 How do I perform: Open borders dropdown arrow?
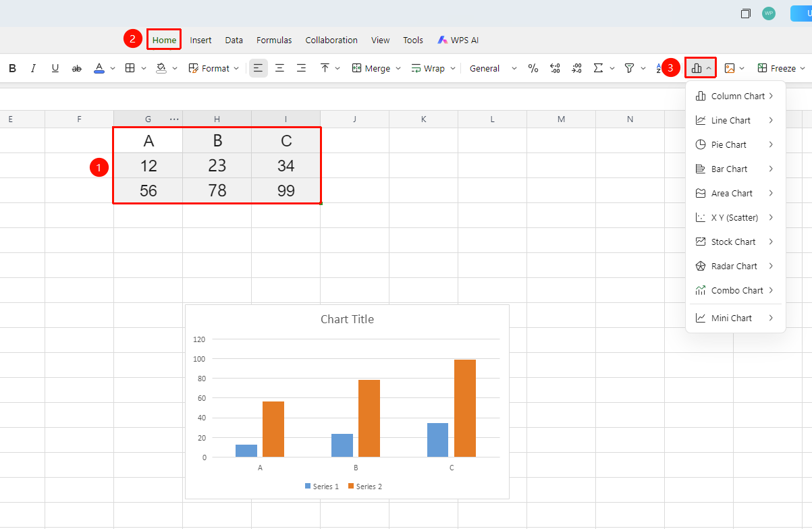point(144,68)
